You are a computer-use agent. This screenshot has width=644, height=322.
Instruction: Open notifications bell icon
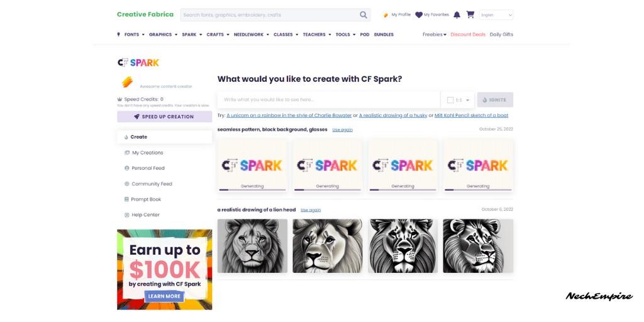[x=457, y=15]
